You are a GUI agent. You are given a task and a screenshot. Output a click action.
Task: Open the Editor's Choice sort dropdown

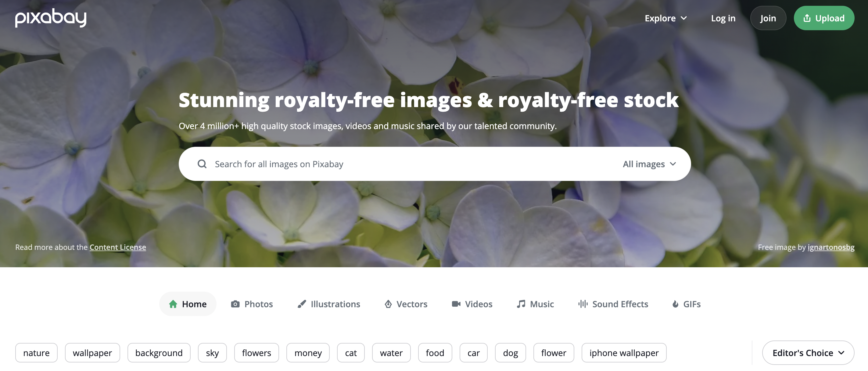click(808, 353)
